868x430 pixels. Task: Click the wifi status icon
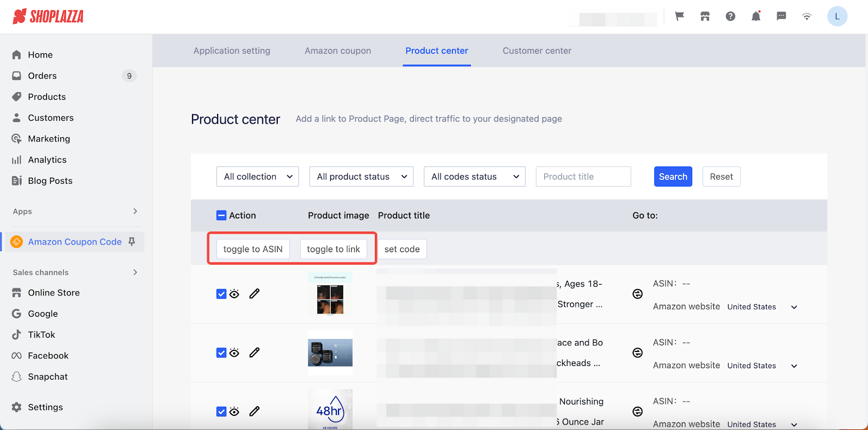click(x=807, y=16)
